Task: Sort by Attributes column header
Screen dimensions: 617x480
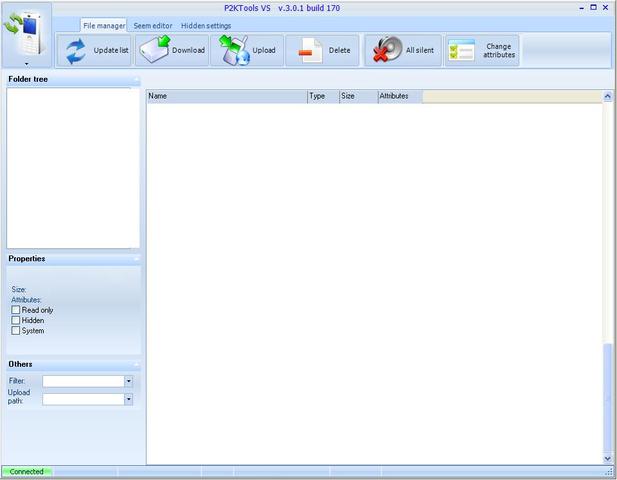Action: [x=400, y=96]
